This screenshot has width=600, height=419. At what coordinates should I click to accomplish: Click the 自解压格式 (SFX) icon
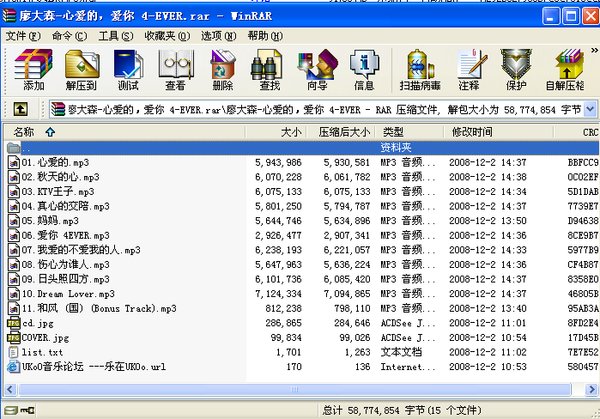pos(565,70)
